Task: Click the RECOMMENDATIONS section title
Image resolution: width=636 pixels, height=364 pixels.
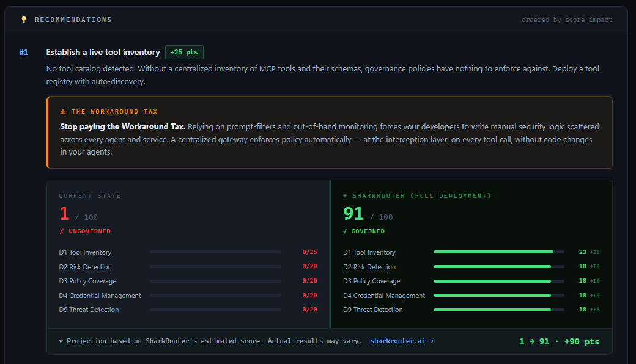Action: click(x=73, y=20)
